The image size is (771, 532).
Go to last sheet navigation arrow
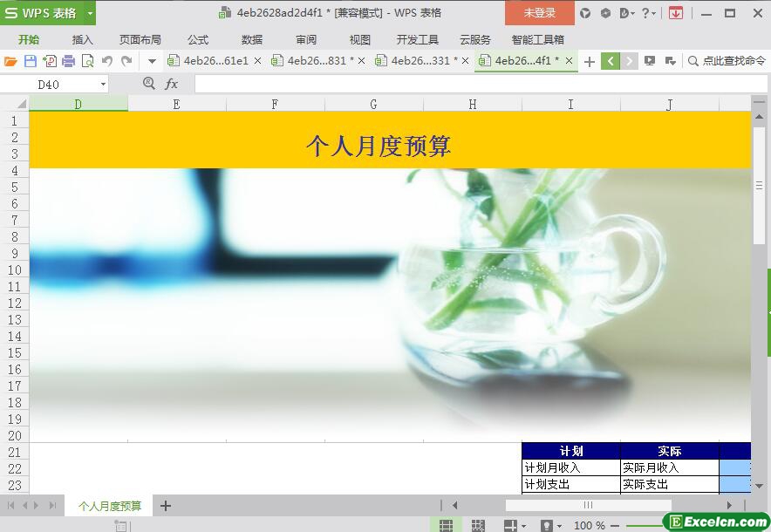click(52, 506)
